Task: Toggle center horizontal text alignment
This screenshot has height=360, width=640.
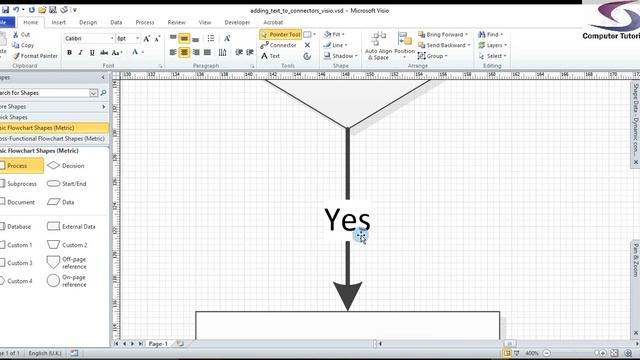Action: [x=184, y=52]
